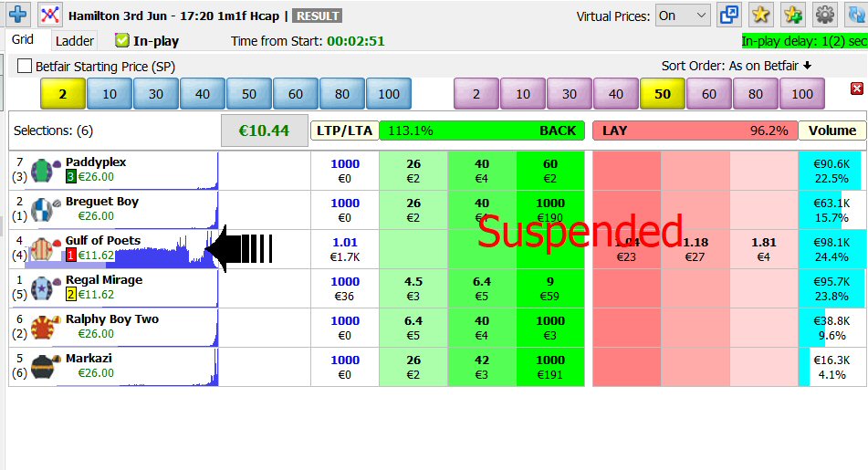
Task: Click Markazi back price 42
Action: point(482,367)
